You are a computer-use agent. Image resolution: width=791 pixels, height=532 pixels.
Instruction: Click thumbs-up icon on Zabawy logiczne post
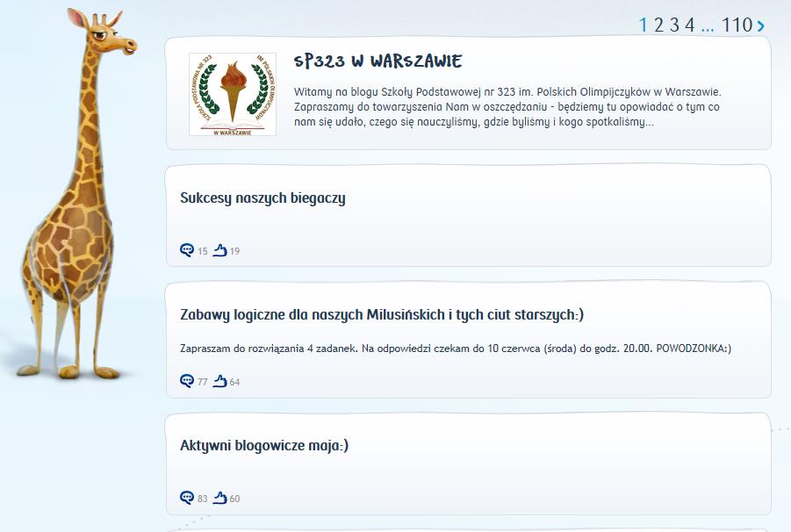pyautogui.click(x=220, y=381)
